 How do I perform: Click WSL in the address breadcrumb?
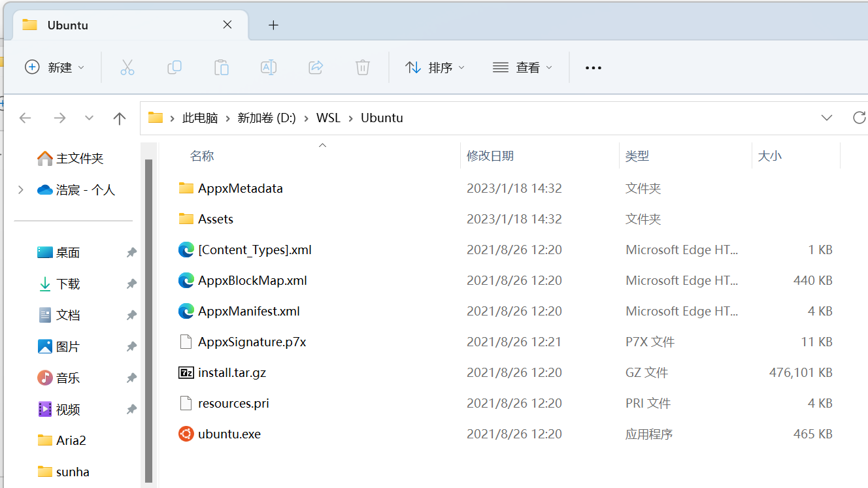pyautogui.click(x=329, y=118)
